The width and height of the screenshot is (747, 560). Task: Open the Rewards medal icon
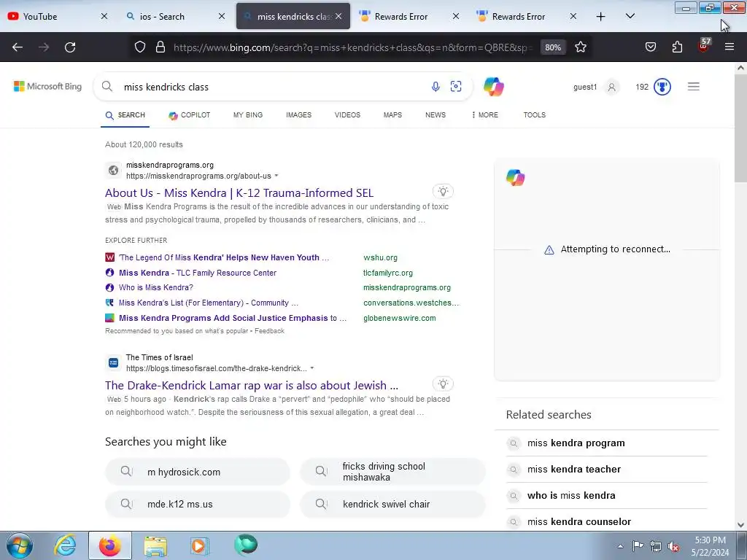662,87
